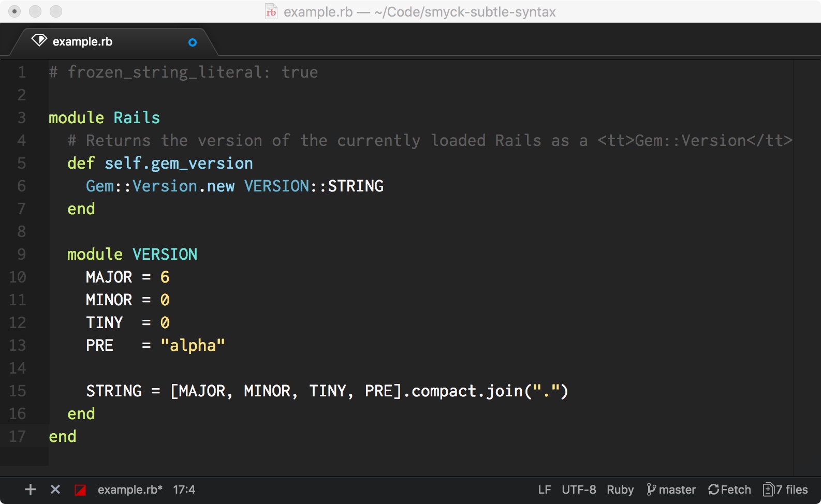Click line number 9 in gutter

point(22,254)
